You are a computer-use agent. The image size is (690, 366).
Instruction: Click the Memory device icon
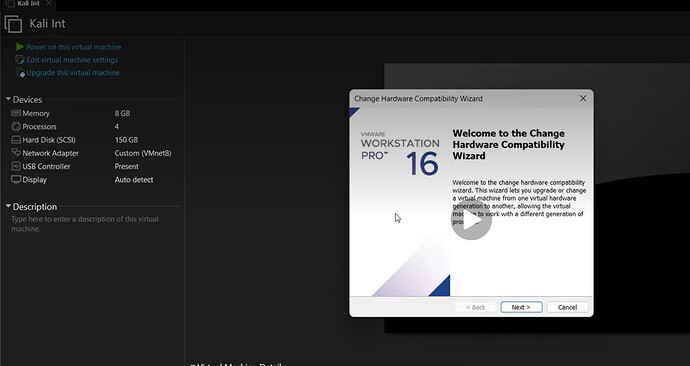pos(16,113)
